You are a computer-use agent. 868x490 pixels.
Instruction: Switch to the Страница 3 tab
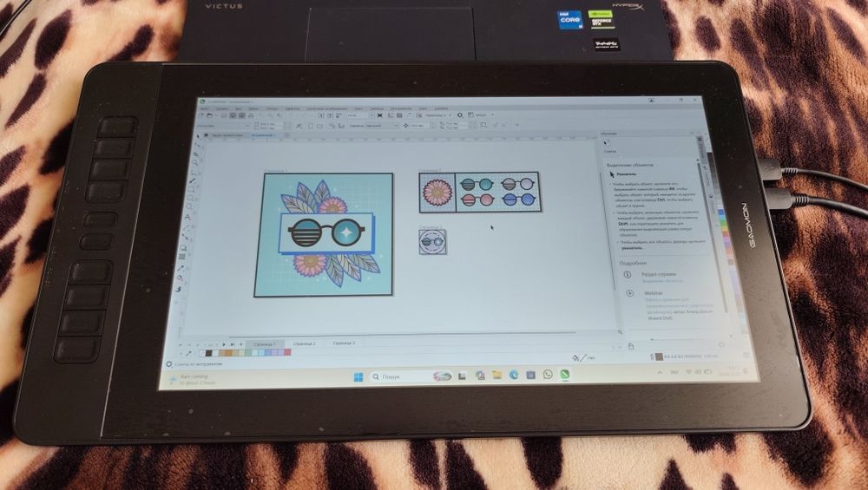coord(344,343)
